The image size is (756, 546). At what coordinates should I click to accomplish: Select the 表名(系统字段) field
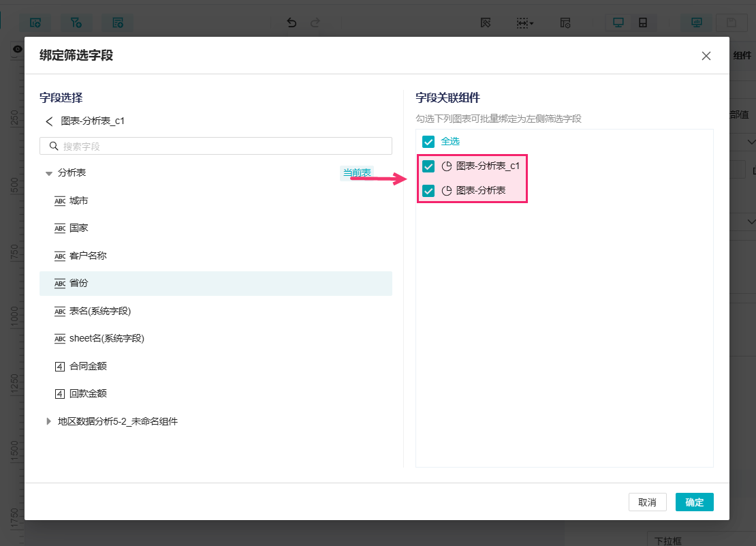(x=99, y=311)
